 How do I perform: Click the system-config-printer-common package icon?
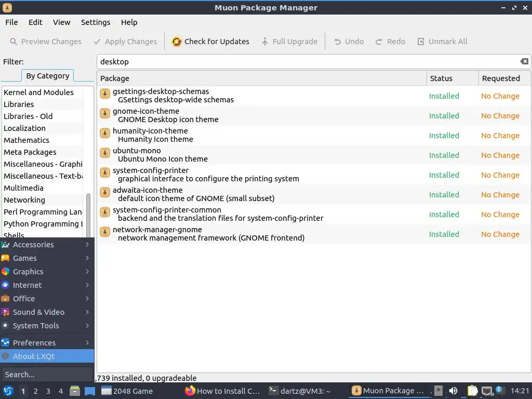coord(105,212)
